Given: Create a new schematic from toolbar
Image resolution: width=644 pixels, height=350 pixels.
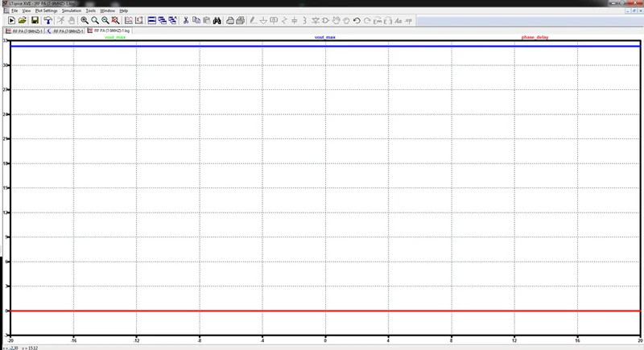Looking at the screenshot, I should pyautogui.click(x=11, y=20).
